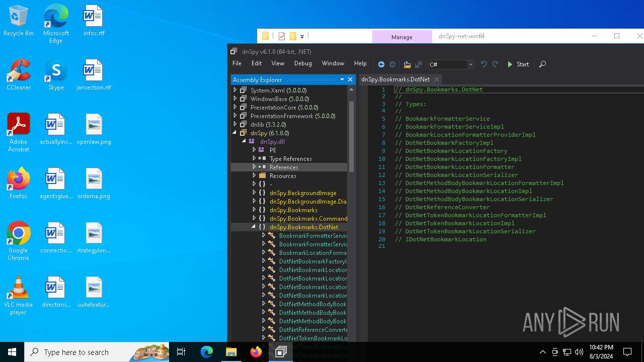
Task: Open the Manage tab in File Explorer
Action: tap(402, 37)
